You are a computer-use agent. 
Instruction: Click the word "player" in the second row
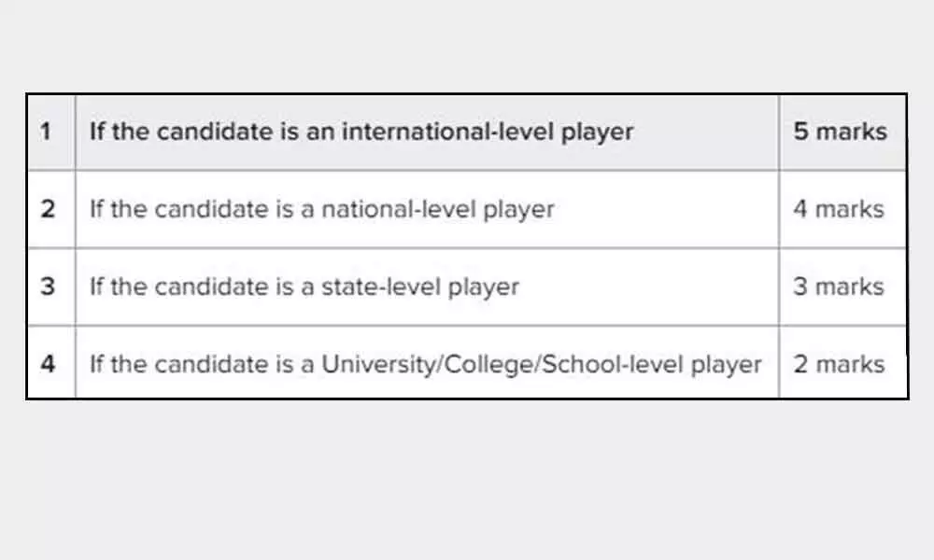(x=520, y=210)
